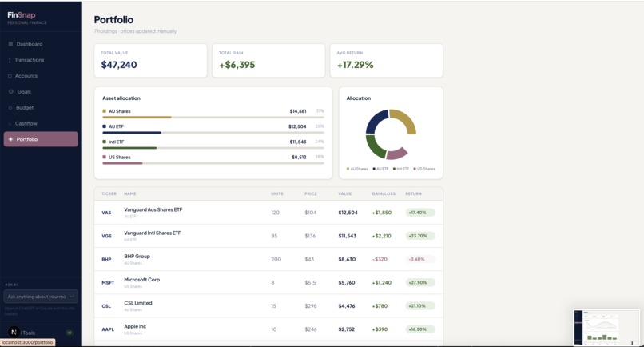Select Cashflow in the sidebar
This screenshot has width=644, height=347.
(x=41, y=123)
